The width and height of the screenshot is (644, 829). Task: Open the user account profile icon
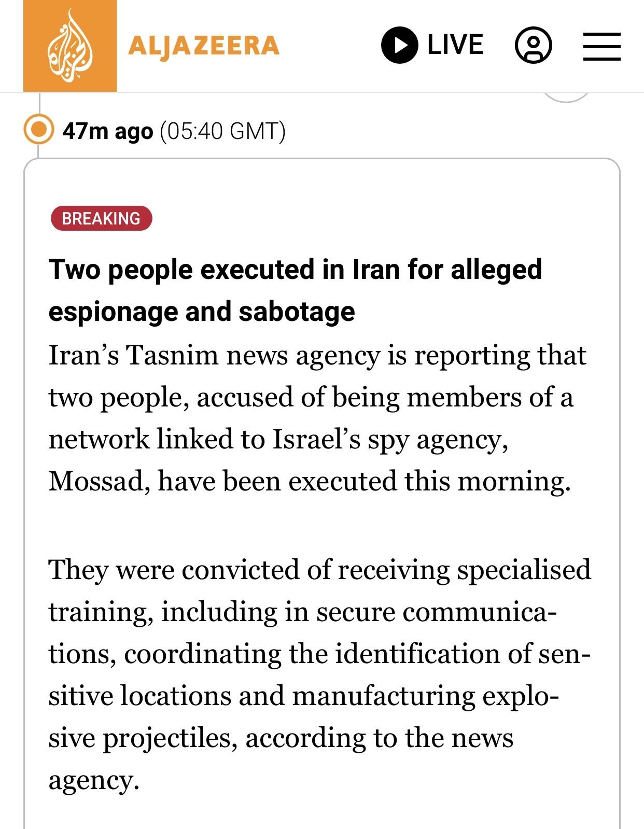tap(533, 45)
